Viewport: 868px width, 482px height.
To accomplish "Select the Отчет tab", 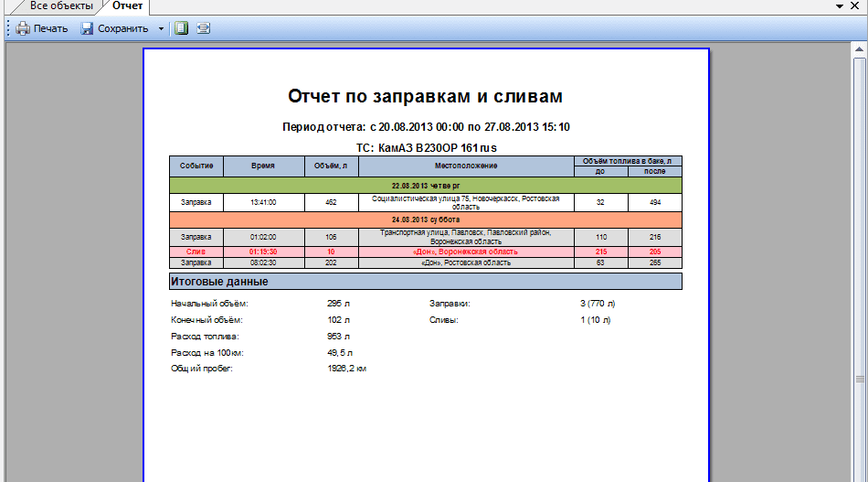I will point(127,6).
